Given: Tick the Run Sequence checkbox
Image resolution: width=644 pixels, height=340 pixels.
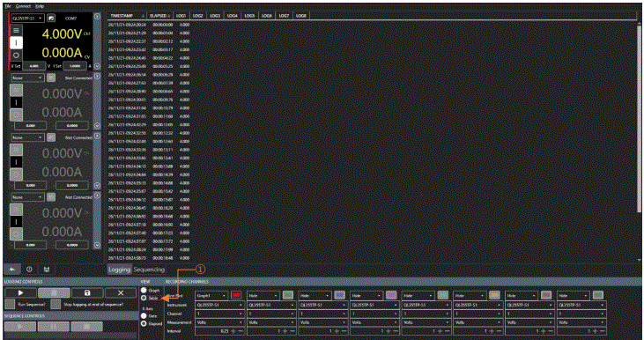Looking at the screenshot, I should pyautogui.click(x=10, y=304).
